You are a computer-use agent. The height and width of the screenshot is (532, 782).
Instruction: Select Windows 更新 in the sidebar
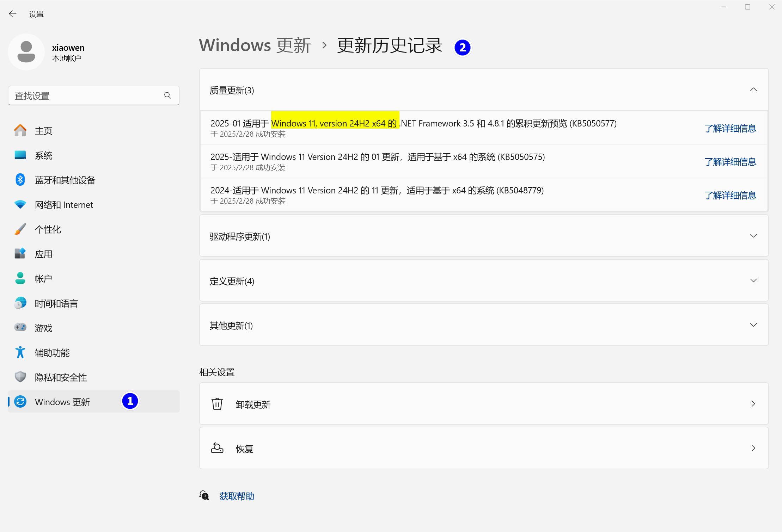(62, 402)
